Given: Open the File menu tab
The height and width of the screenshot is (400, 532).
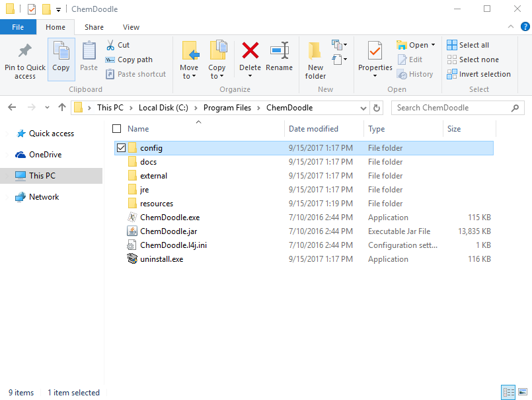Looking at the screenshot, I should pyautogui.click(x=18, y=27).
